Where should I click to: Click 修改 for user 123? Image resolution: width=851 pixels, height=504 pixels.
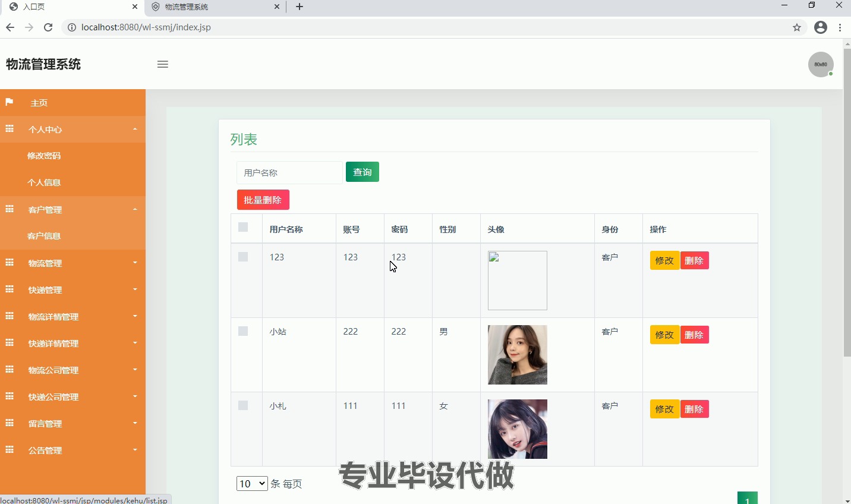665,260
